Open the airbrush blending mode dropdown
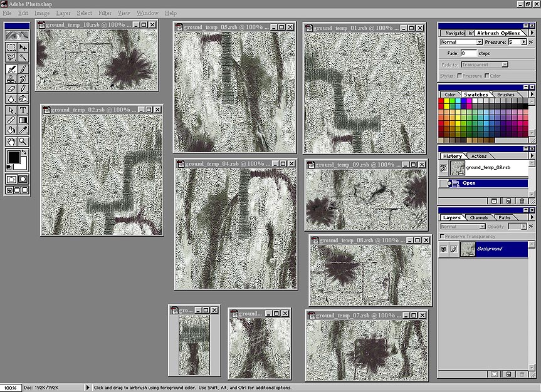Image resolution: width=541 pixels, height=392 pixels. point(480,41)
